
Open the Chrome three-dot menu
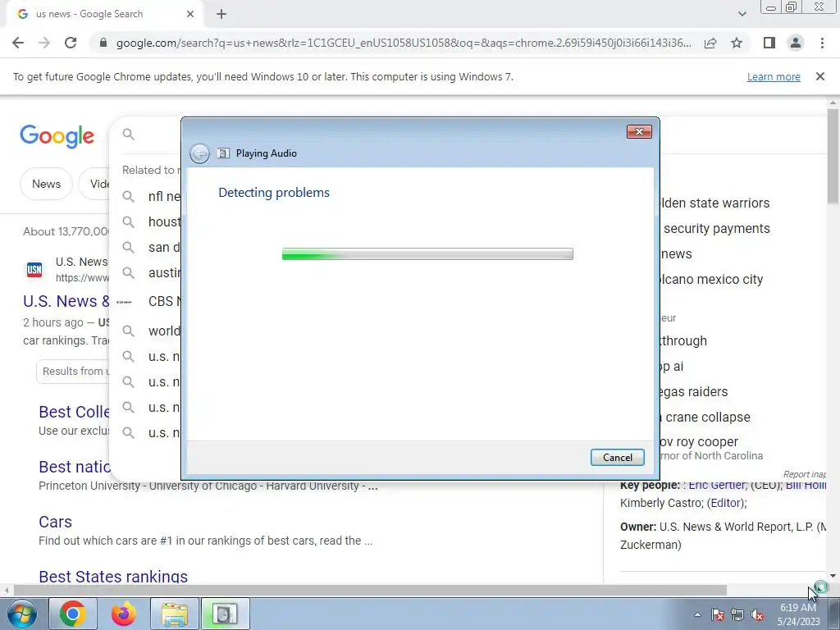click(x=822, y=43)
